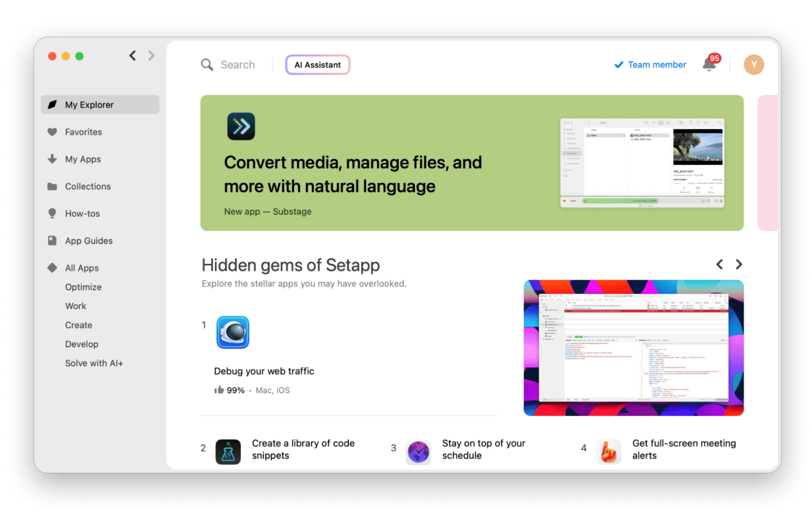Open the purple clock schedule app icon
The image size is (812, 522).
click(x=418, y=452)
